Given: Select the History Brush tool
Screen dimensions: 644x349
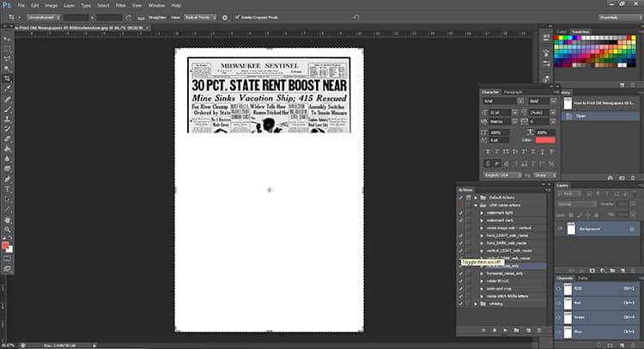Looking at the screenshot, I should 8,129.
